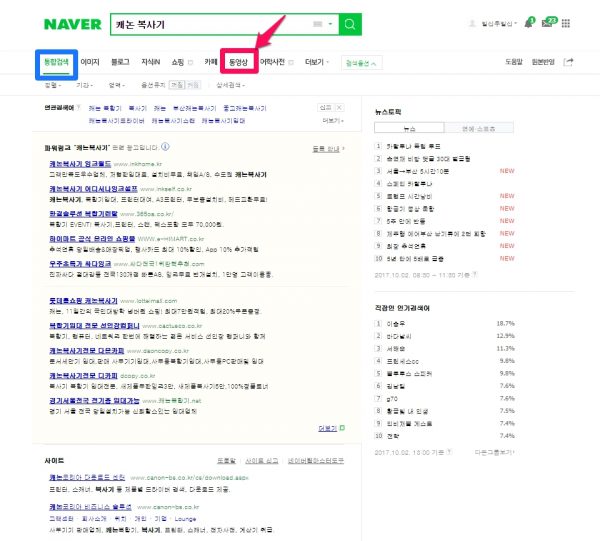Viewport: 600px width, 541px height.
Task: Open the 정렬 sort dropdown
Action: (53, 85)
